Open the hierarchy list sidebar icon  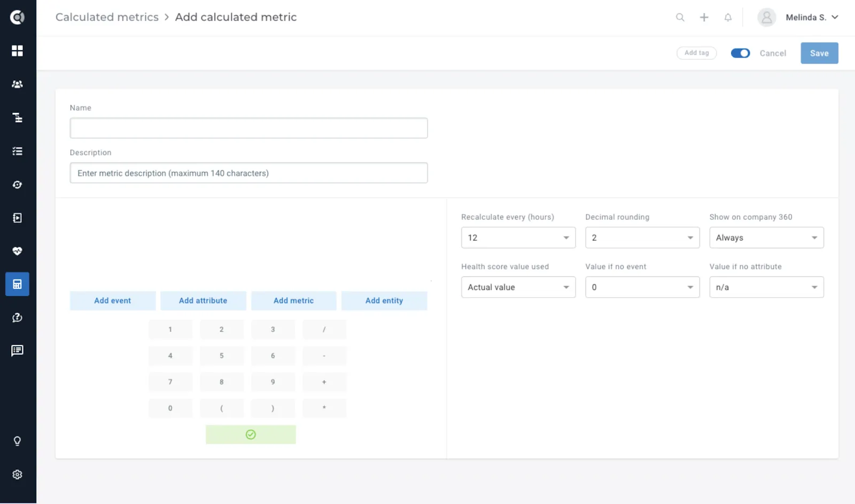click(17, 118)
